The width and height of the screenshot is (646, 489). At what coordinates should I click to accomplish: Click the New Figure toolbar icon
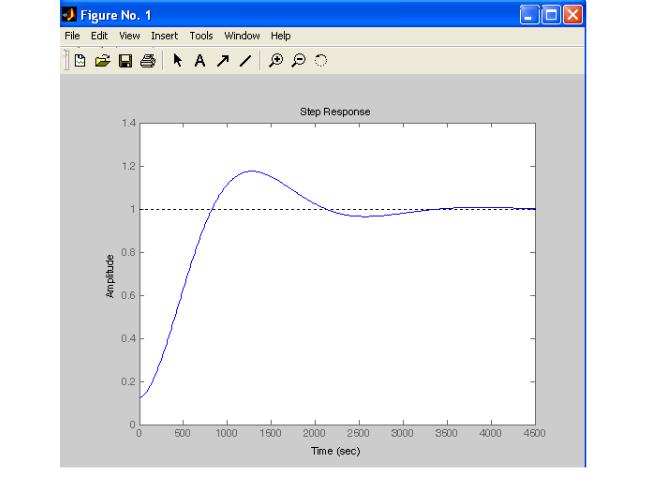[80, 61]
